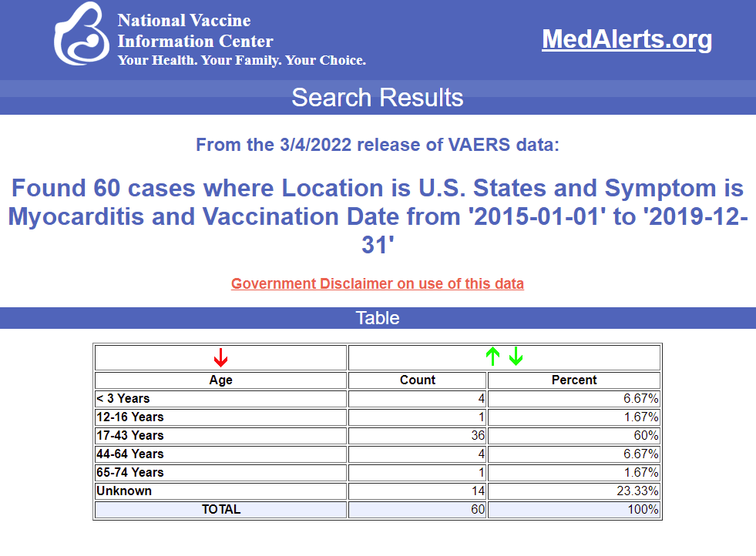Open the MedAlerts.org link

pyautogui.click(x=627, y=39)
